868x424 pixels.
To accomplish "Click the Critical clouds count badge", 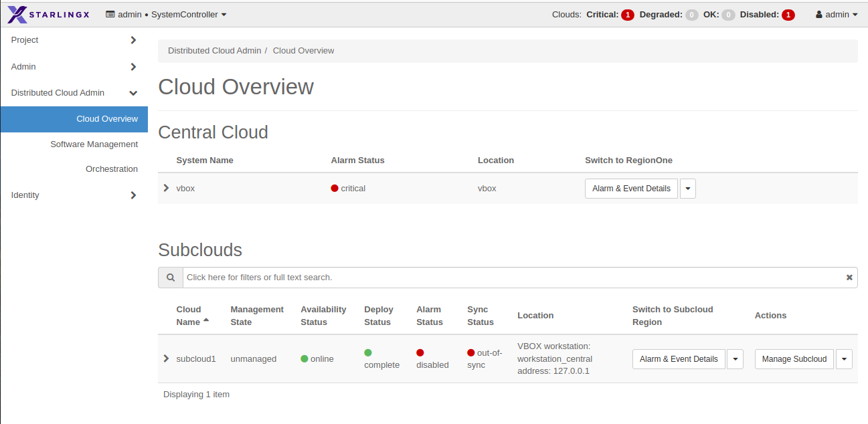I will (627, 15).
